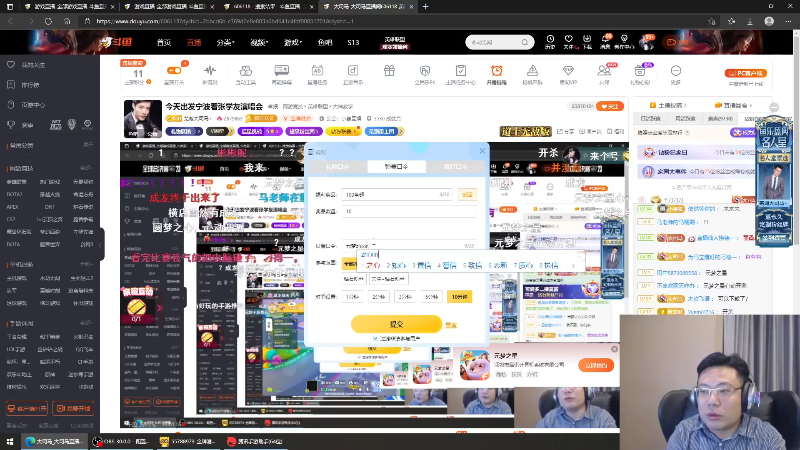Click the prize name field containing 100
The image size is (800, 450).
click(x=397, y=194)
